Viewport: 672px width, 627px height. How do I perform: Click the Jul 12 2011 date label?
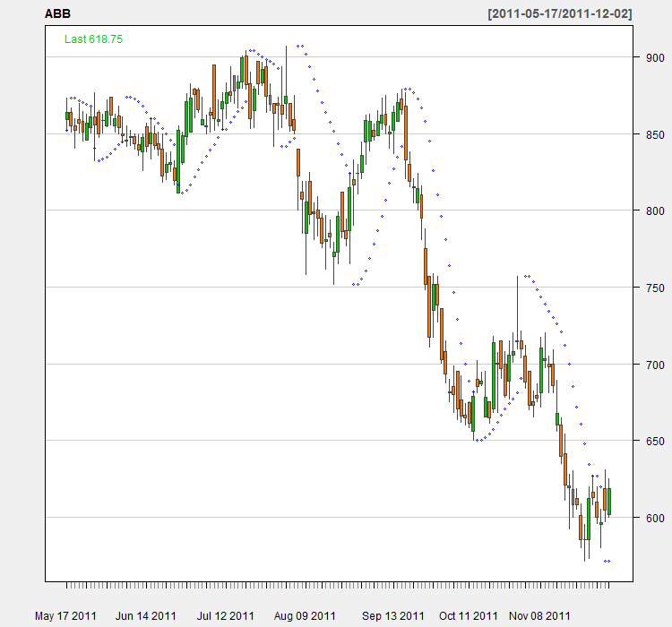pos(225,616)
